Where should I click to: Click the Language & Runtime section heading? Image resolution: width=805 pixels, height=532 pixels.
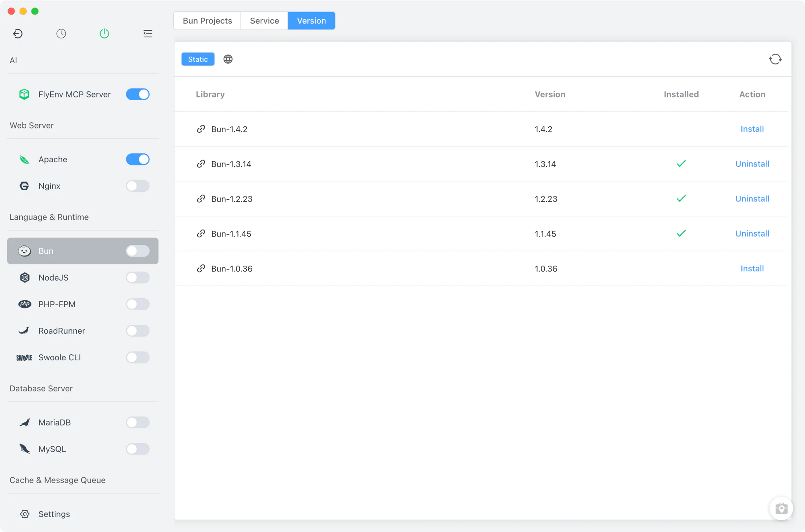point(49,217)
